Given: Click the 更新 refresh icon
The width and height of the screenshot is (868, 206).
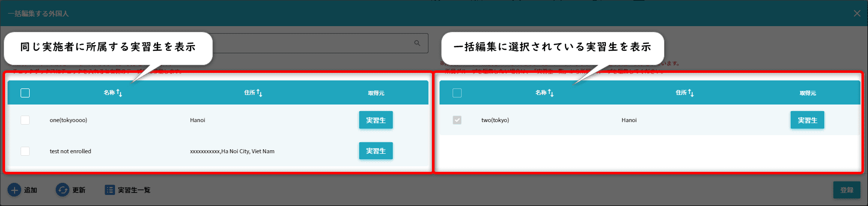Looking at the screenshot, I should (62, 190).
